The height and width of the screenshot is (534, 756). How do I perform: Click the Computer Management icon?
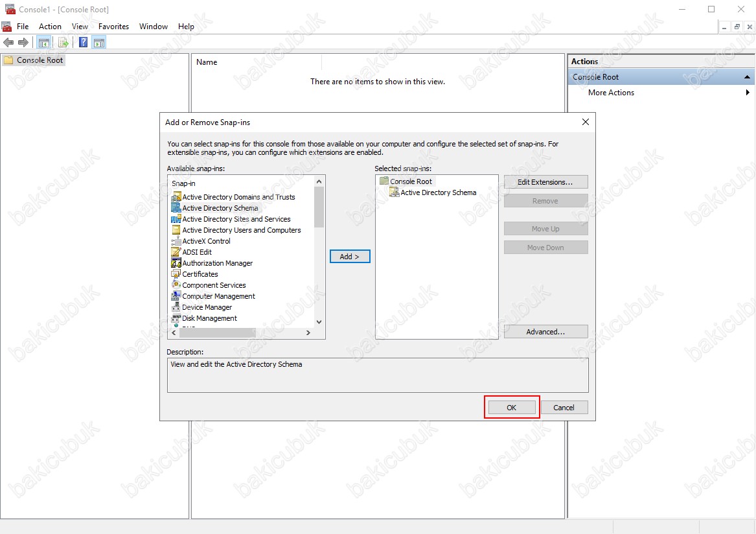pyautogui.click(x=176, y=296)
